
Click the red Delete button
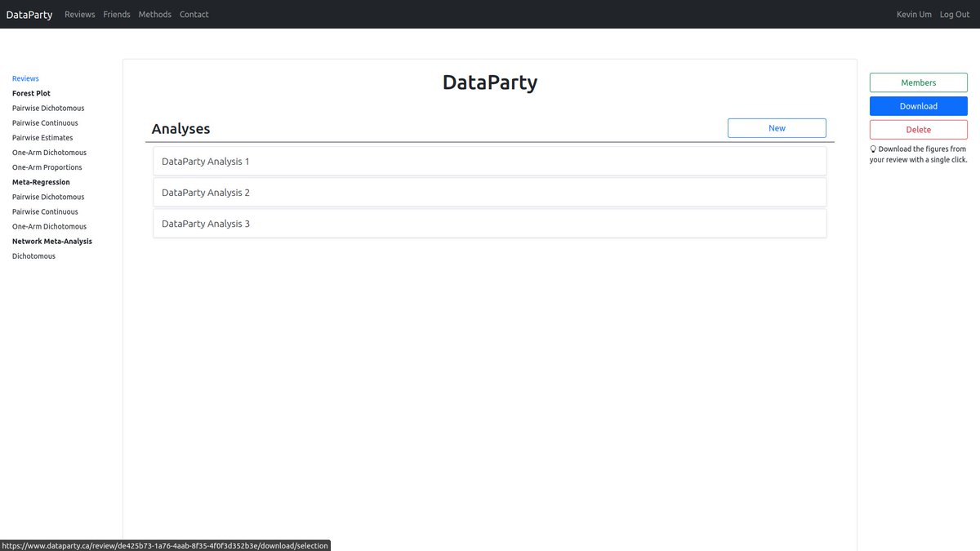click(x=919, y=130)
